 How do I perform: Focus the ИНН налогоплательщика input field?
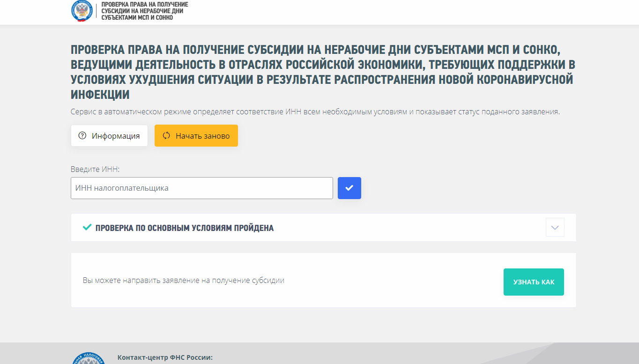point(202,188)
